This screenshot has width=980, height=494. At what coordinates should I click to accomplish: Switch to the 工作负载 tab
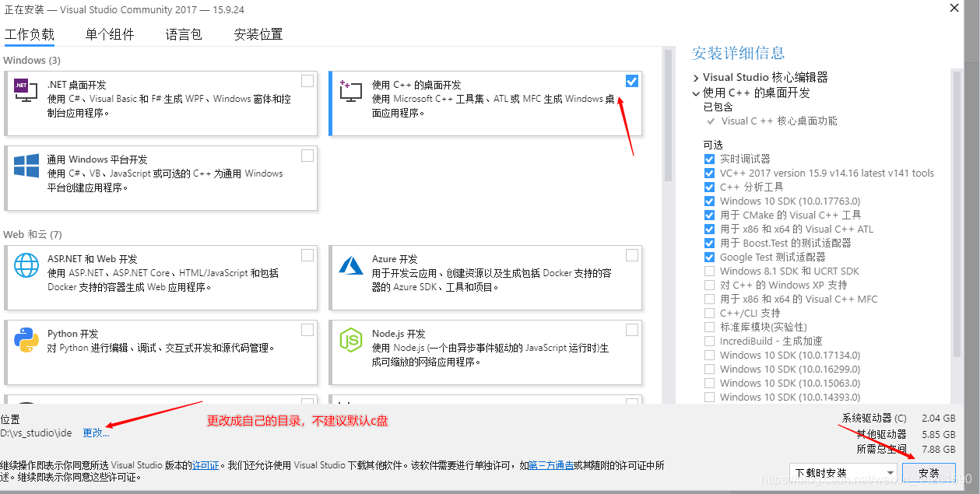(x=30, y=34)
